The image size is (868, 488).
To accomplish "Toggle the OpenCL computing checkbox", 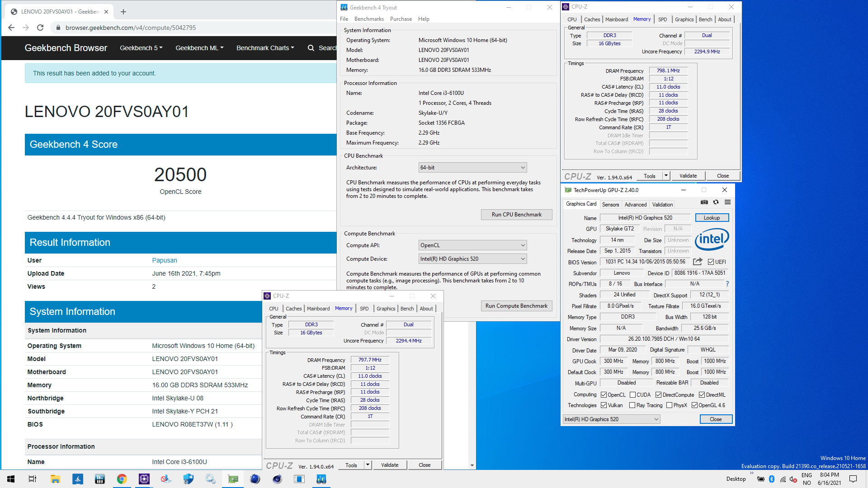I will (604, 395).
